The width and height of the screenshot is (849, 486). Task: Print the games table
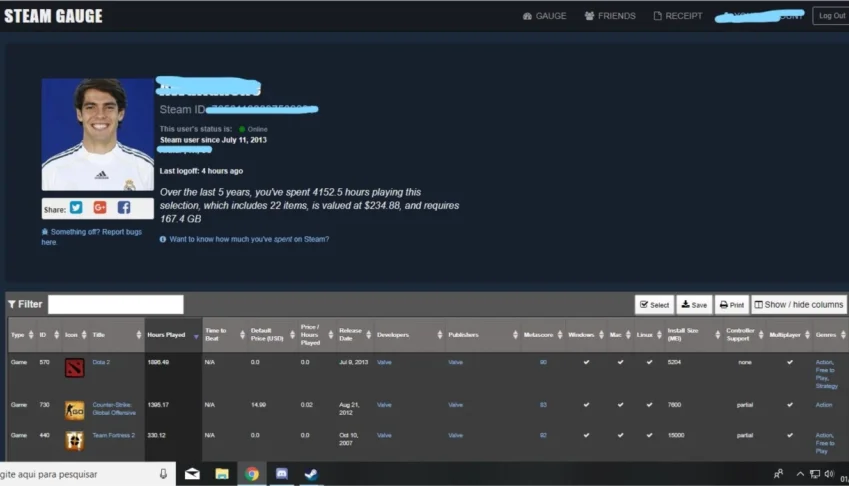[732, 305]
